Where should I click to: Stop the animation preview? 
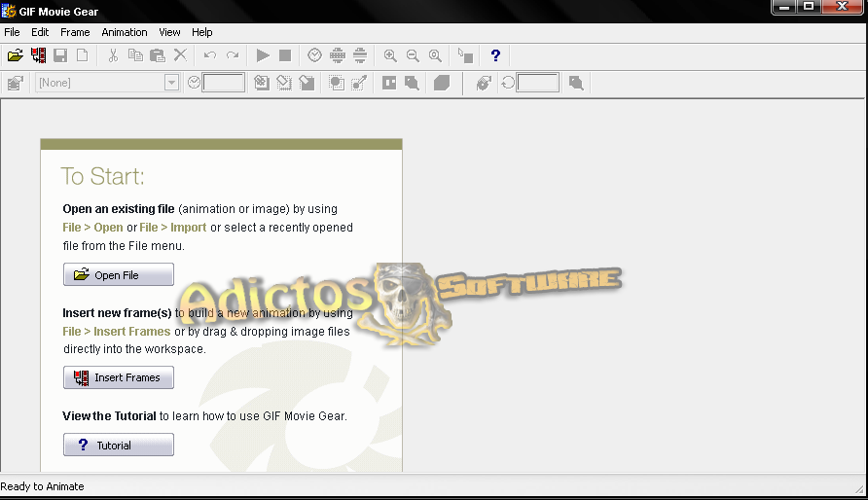pos(285,55)
